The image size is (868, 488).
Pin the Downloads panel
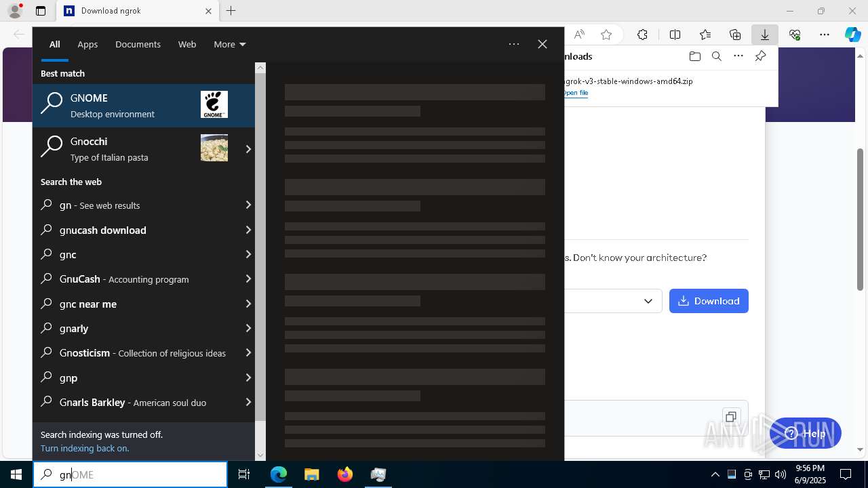tap(760, 56)
